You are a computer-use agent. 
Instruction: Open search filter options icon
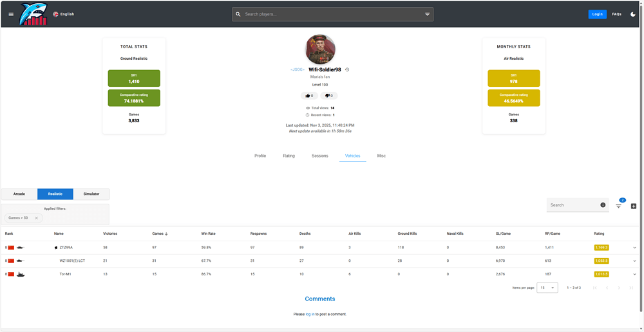(427, 14)
